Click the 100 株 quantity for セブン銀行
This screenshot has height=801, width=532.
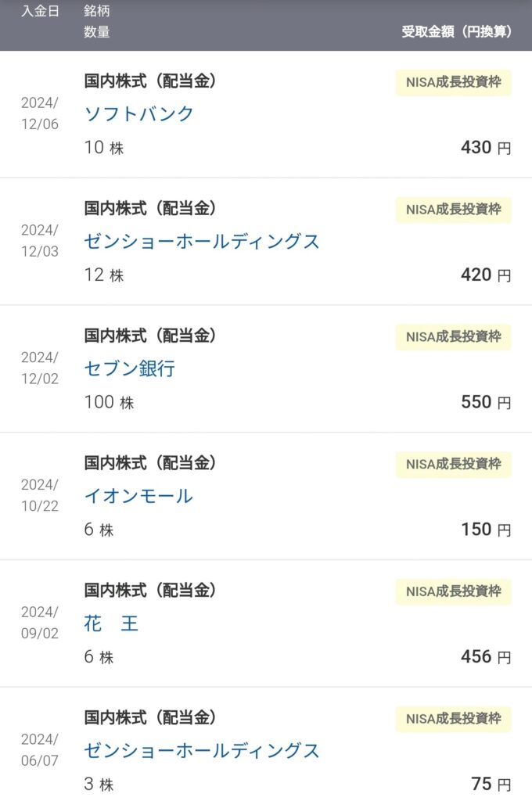(x=110, y=402)
